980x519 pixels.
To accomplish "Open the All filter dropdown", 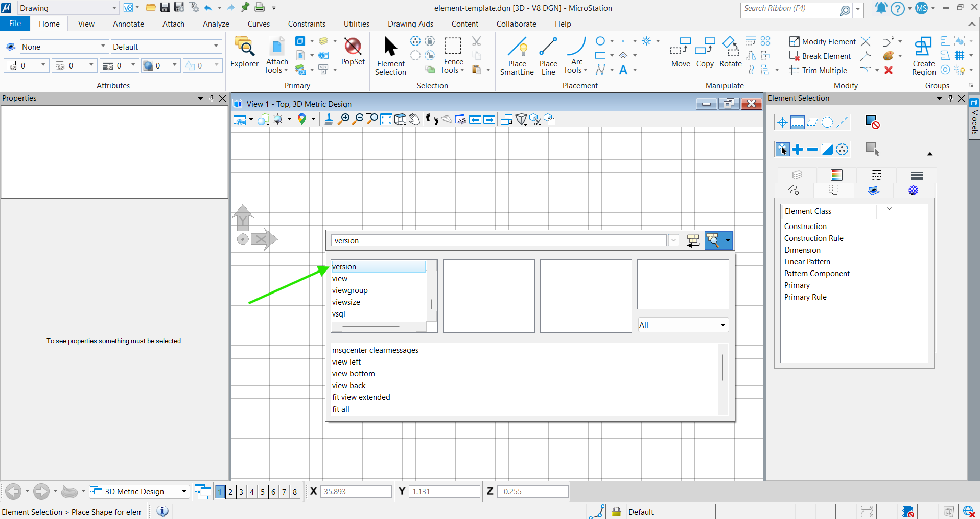I will pyautogui.click(x=683, y=325).
